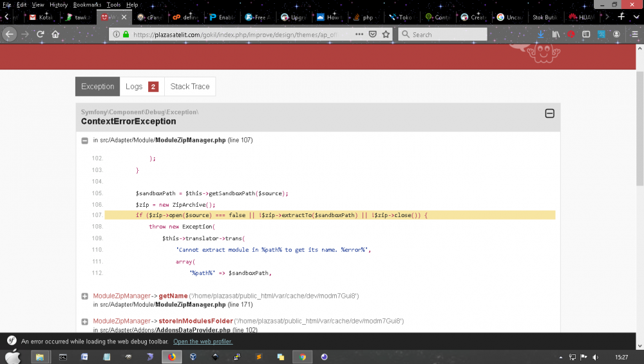Screen dimensions: 644x364
Task: Expand the storeInModulesFolder trace entry
Action: point(84,321)
